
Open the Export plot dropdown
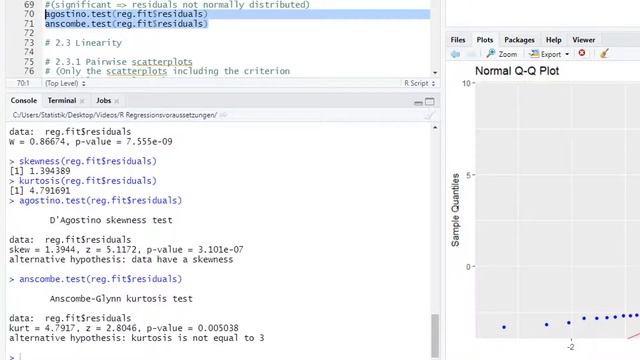coord(549,54)
